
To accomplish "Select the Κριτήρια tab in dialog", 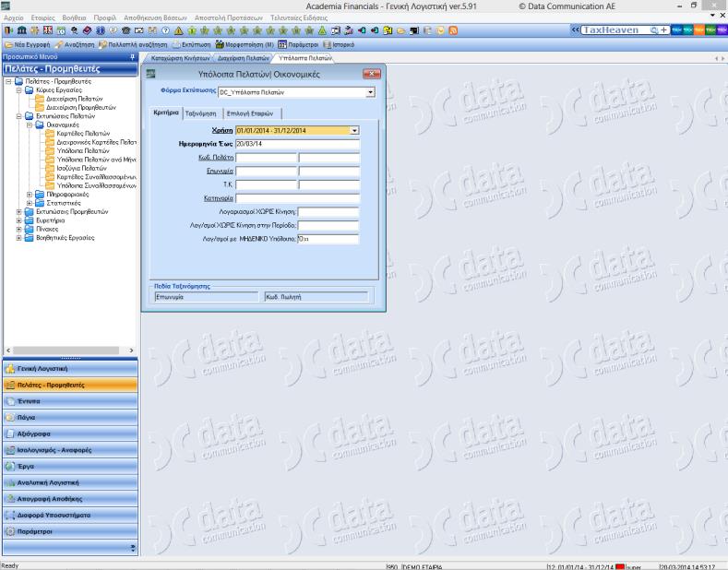I will tap(166, 113).
